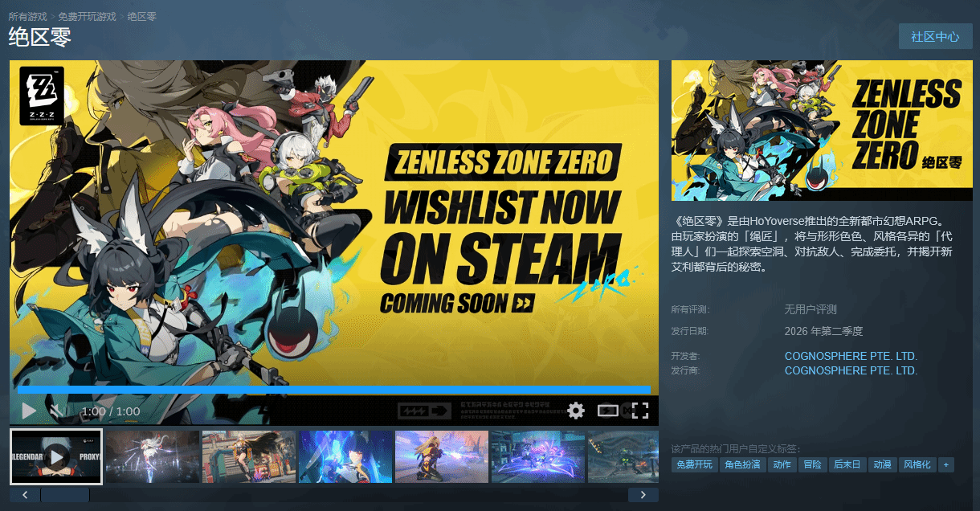Select the kneeling blonde gunner thumbnail
This screenshot has width=980, height=511.
click(x=442, y=456)
